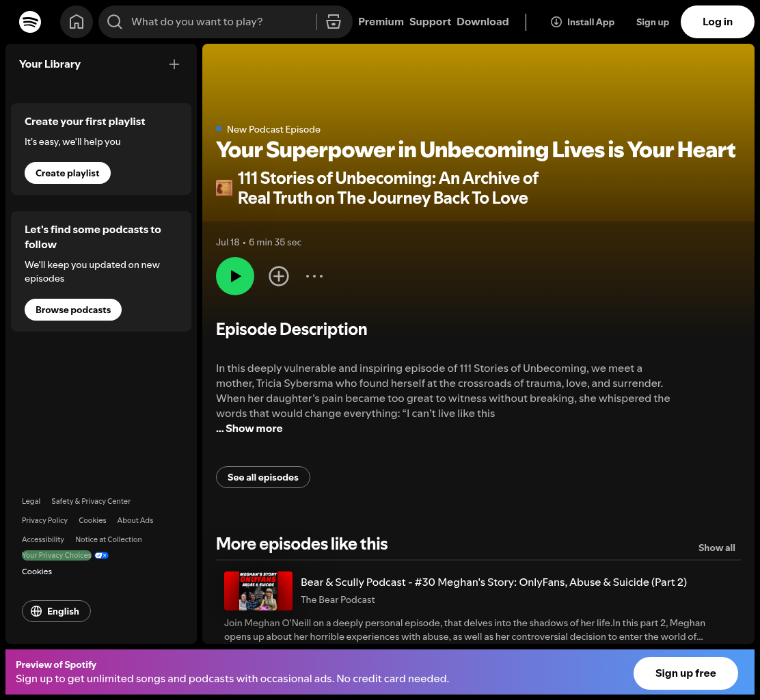The height and width of the screenshot is (700, 760).
Task: Open the English language selector
Action: [56, 611]
